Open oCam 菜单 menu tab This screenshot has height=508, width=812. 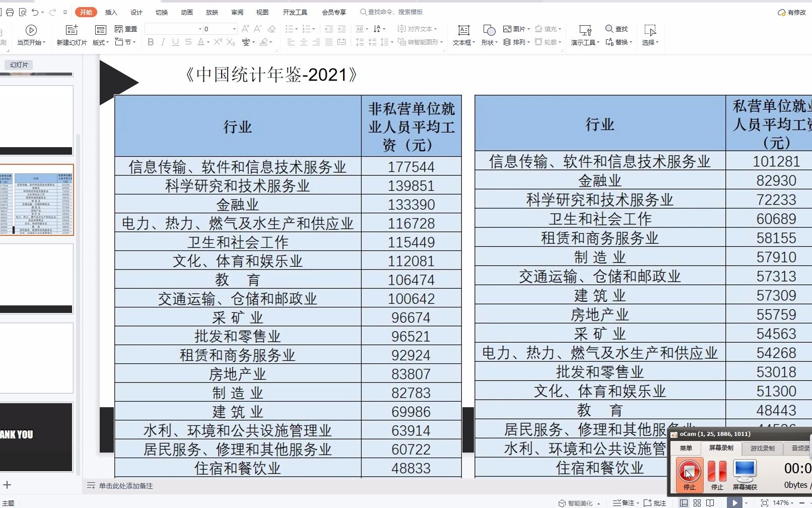pos(686,448)
